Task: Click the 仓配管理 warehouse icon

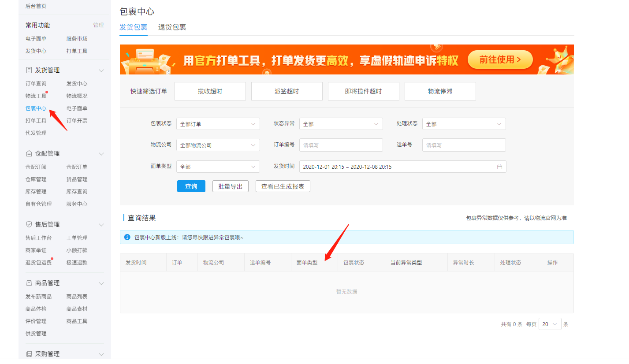Action: tap(29, 153)
